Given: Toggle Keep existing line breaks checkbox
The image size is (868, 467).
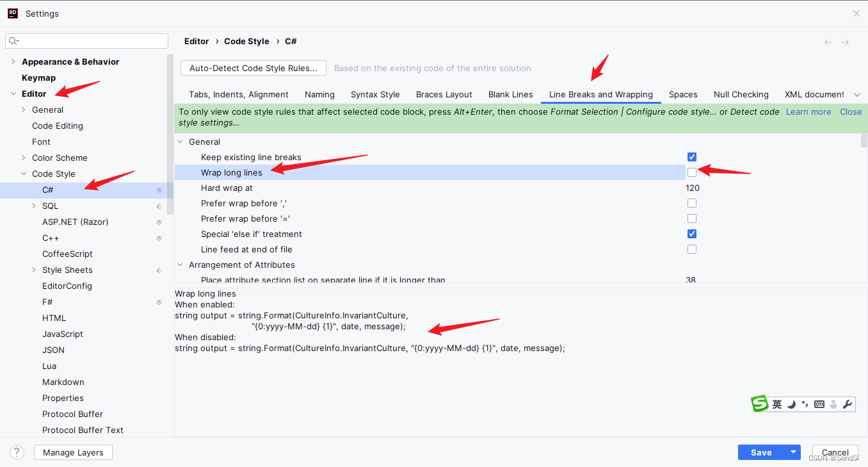Looking at the screenshot, I should point(692,157).
